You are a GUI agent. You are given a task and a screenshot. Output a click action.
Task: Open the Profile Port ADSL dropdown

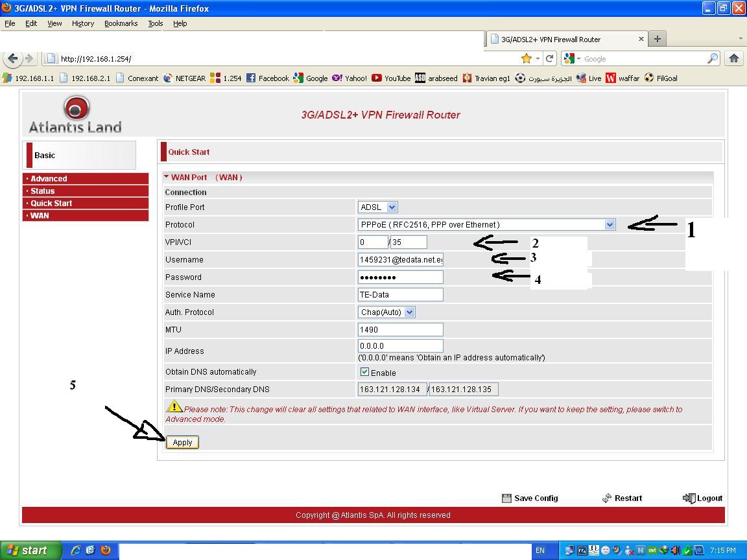tap(378, 207)
